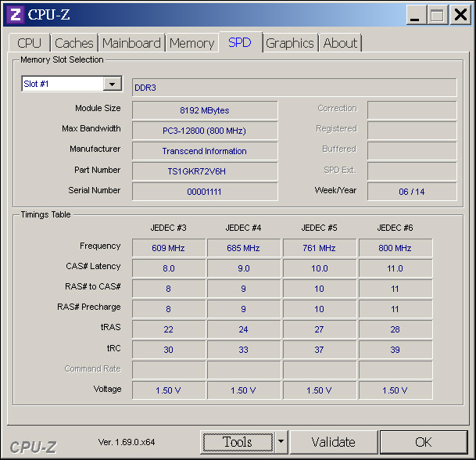Click tRC value 33
476x460 pixels.
(244, 350)
